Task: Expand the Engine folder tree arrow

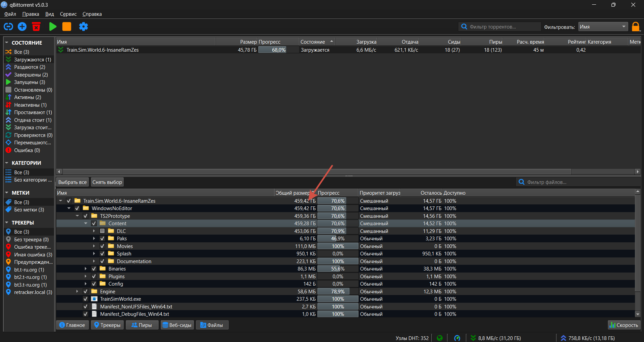Action: [77, 292]
